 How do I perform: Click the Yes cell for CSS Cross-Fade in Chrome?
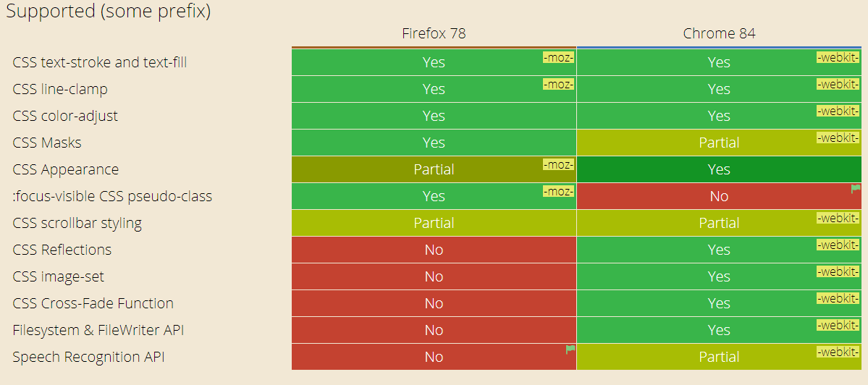coord(719,303)
